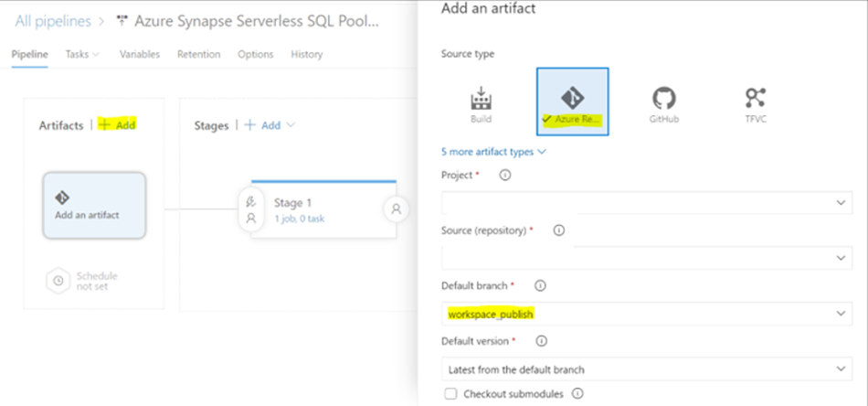Choose TFVC as the source type
The height and width of the screenshot is (406, 868).
click(x=755, y=104)
